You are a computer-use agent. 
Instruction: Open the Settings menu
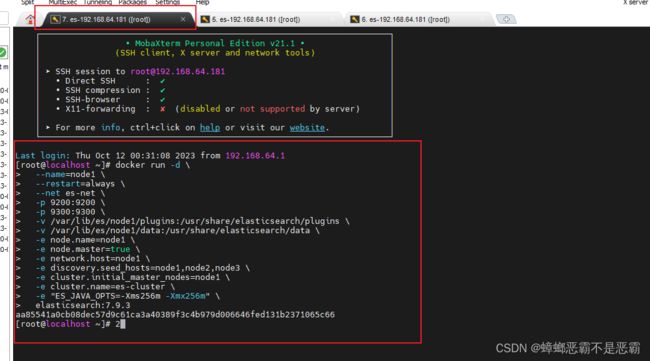click(x=167, y=2)
